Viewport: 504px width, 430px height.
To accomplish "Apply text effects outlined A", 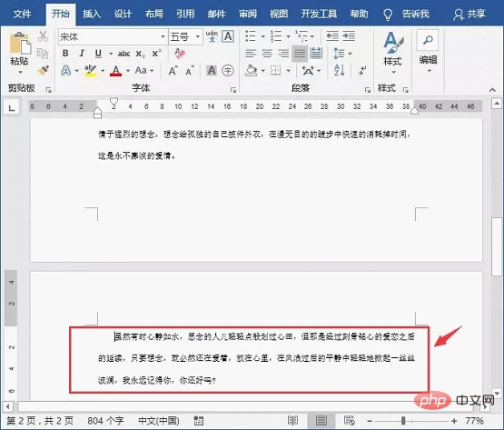I will pos(66,70).
